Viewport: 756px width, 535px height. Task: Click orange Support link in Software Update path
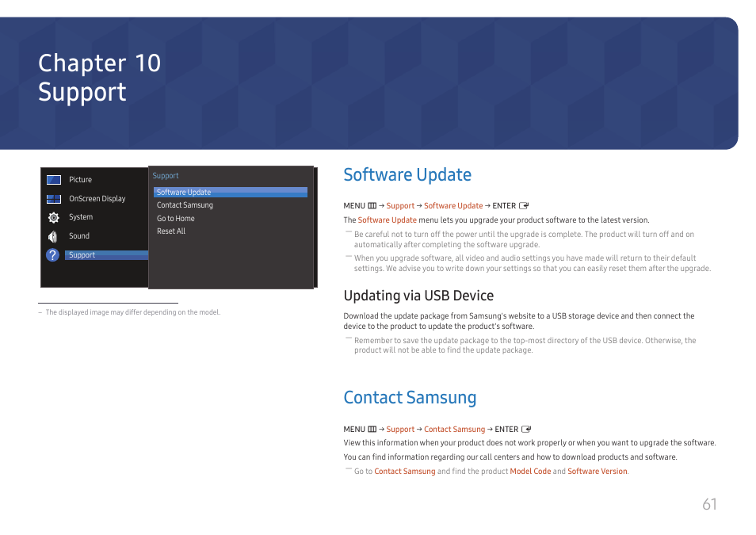(400, 206)
